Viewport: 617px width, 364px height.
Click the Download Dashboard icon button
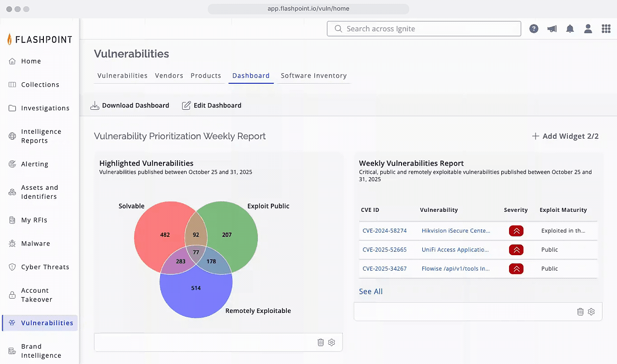95,105
